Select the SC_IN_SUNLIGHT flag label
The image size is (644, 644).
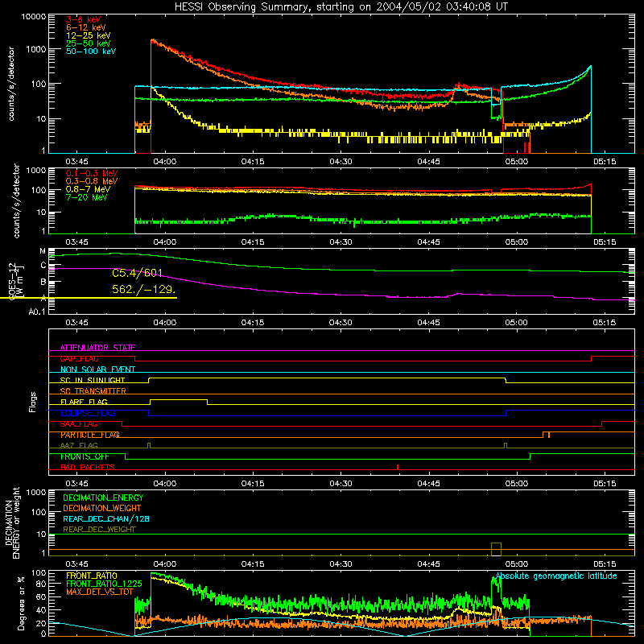(93, 380)
